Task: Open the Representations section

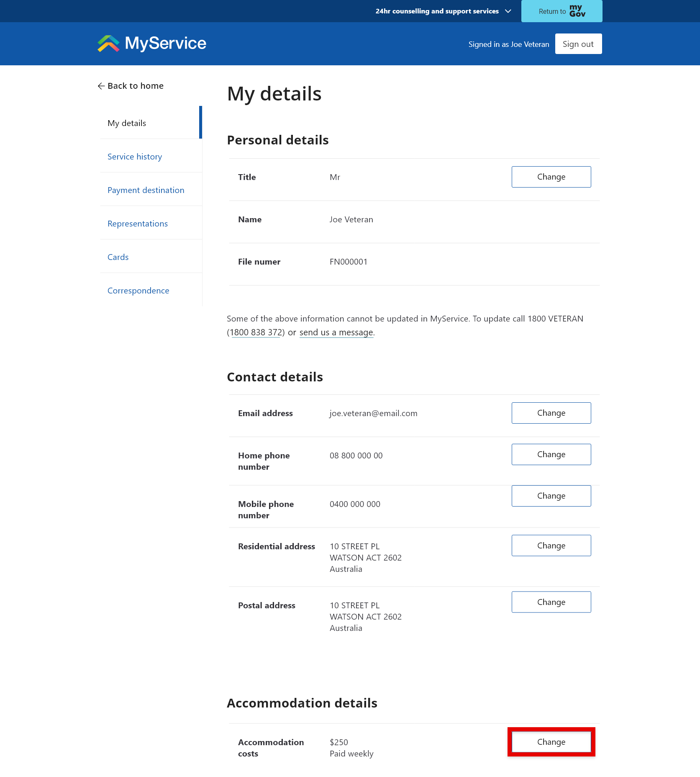Action: tap(137, 223)
